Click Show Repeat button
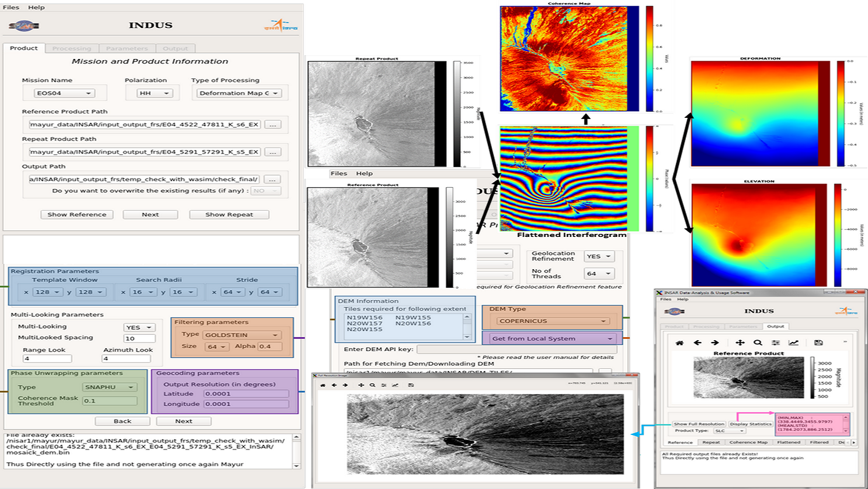Viewport: 868px width, 489px height. coord(229,214)
